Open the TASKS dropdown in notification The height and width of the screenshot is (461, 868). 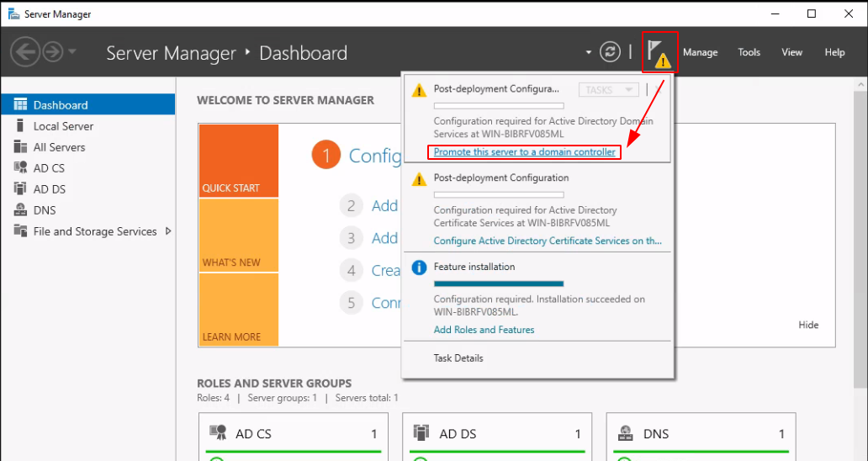608,90
